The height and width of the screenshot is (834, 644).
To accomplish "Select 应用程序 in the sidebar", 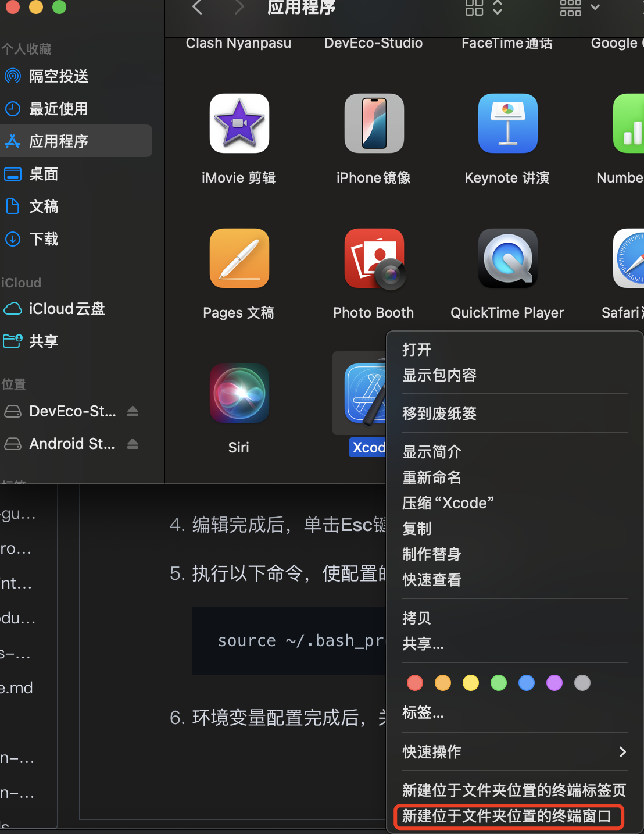I will 76,141.
